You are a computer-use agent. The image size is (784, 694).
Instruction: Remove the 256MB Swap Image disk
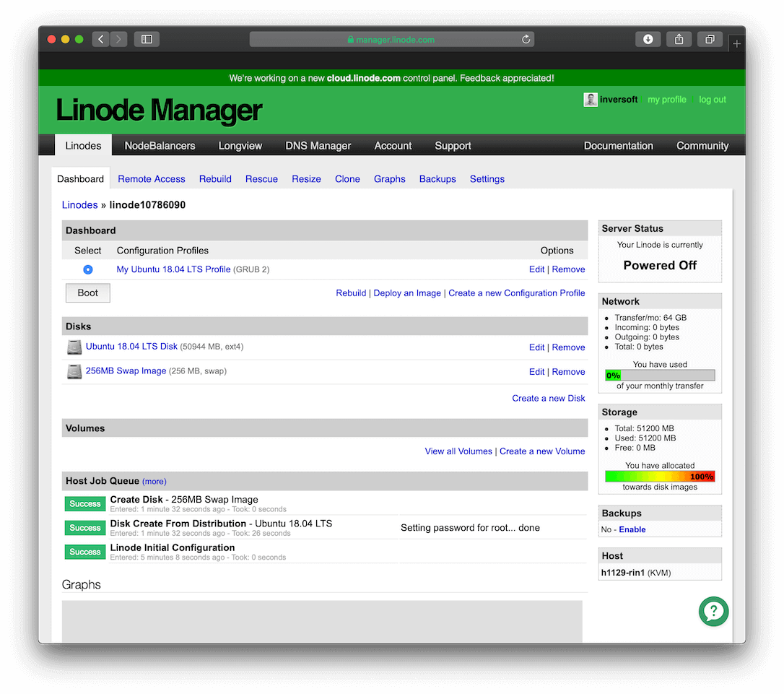click(568, 372)
